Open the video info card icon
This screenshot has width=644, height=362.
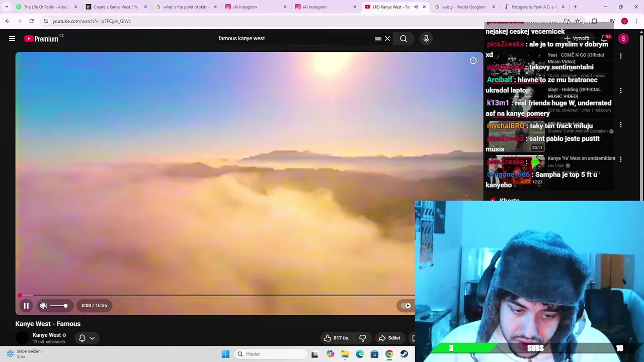473,61
